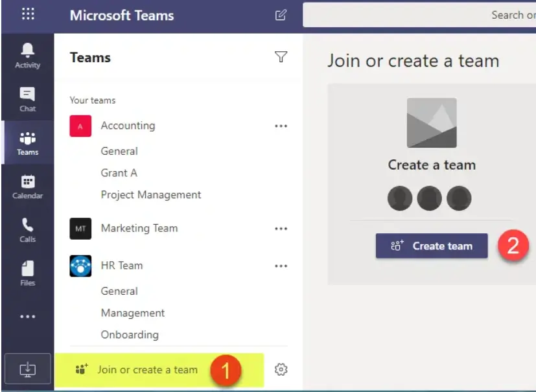
Task: Open General channel under HR Team
Action: [119, 291]
